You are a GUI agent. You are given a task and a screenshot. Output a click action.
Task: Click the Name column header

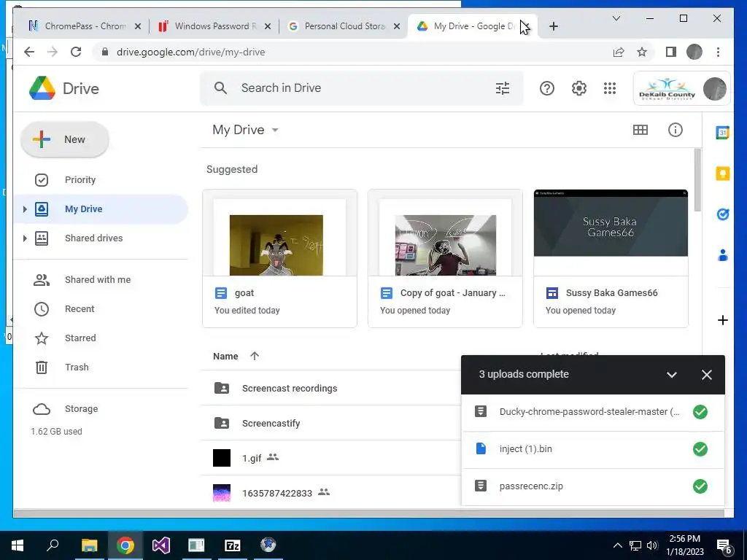[x=225, y=356]
